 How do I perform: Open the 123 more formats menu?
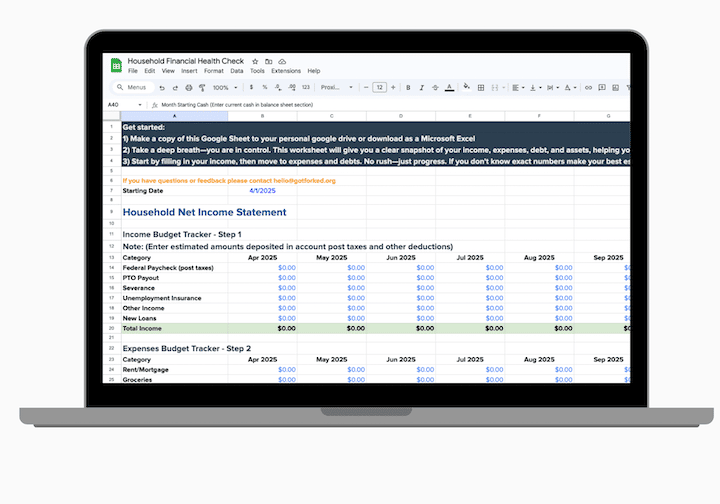306,87
